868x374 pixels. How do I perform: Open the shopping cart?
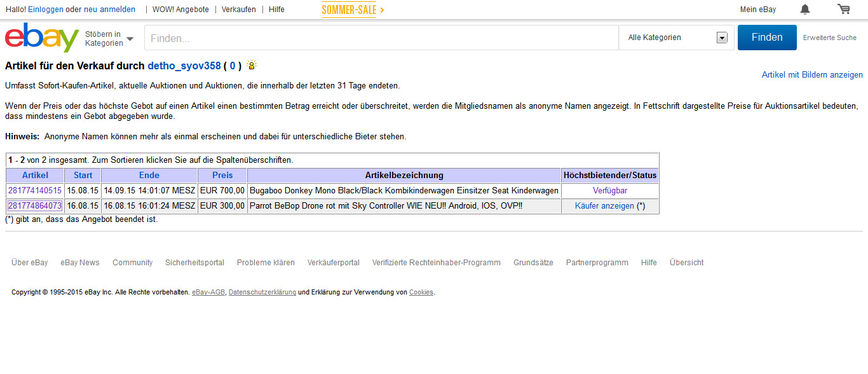point(843,9)
